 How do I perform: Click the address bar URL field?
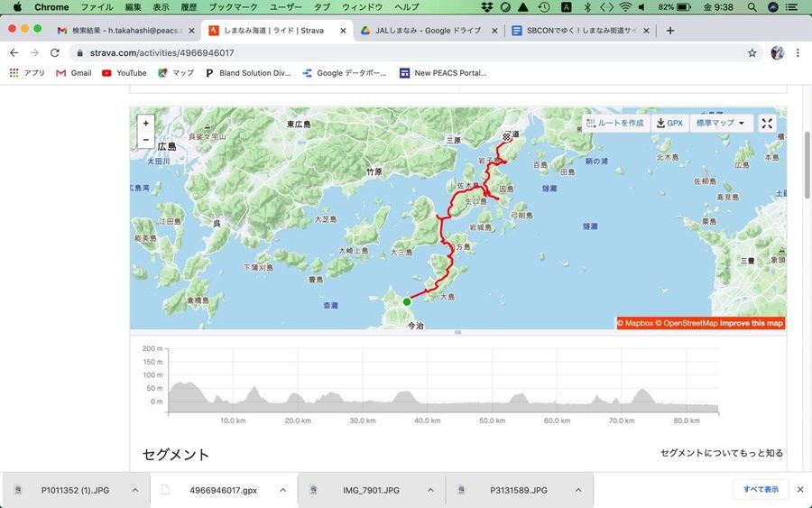coord(361,53)
